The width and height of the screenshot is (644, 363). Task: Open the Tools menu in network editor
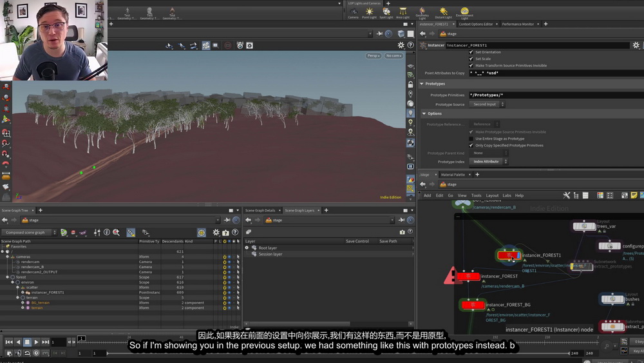click(476, 195)
